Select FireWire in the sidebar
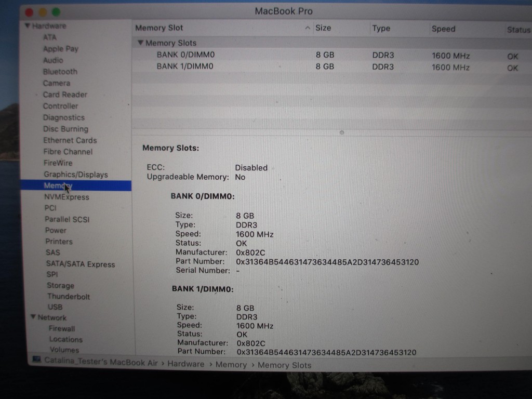Viewport: 532px width, 399px height. (58, 163)
